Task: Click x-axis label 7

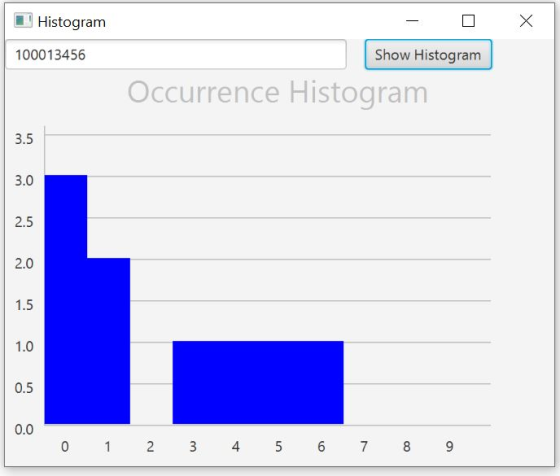Action: 364,446
